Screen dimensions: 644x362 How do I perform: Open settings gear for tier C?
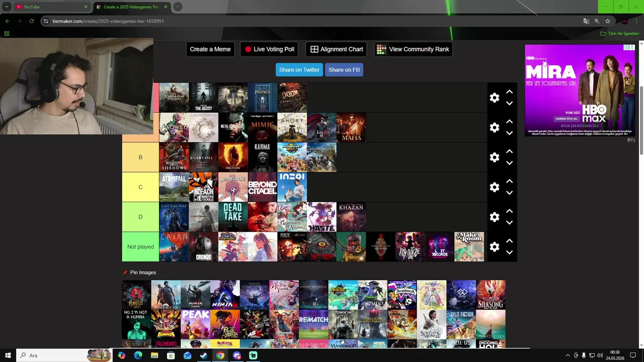click(x=495, y=187)
